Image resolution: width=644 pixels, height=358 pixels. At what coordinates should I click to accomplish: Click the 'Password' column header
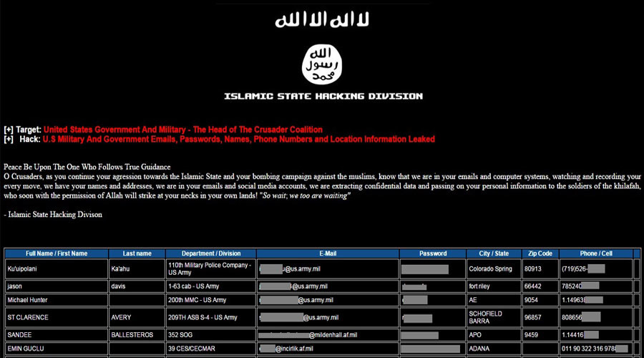click(433, 253)
